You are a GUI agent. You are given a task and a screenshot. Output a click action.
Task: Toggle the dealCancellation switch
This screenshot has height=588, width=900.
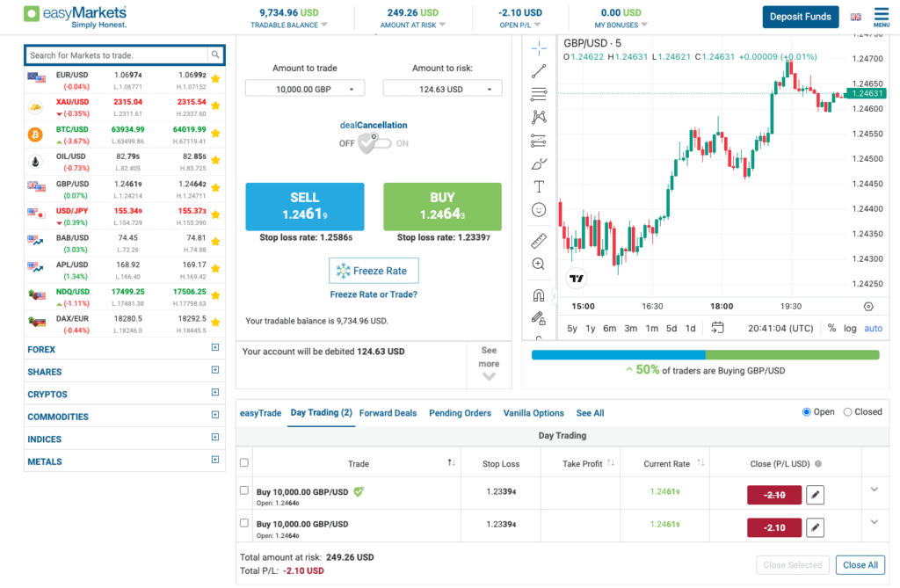click(374, 143)
